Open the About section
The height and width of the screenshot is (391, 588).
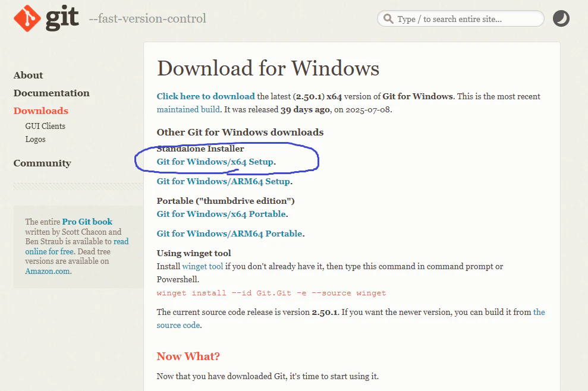(x=28, y=75)
